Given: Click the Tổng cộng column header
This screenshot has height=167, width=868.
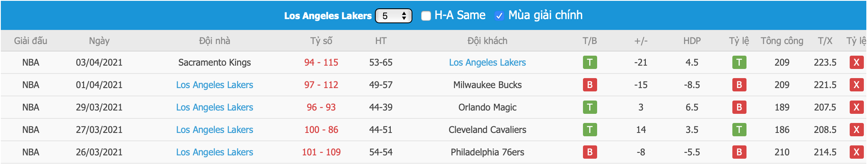Looking at the screenshot, I should (x=782, y=41).
